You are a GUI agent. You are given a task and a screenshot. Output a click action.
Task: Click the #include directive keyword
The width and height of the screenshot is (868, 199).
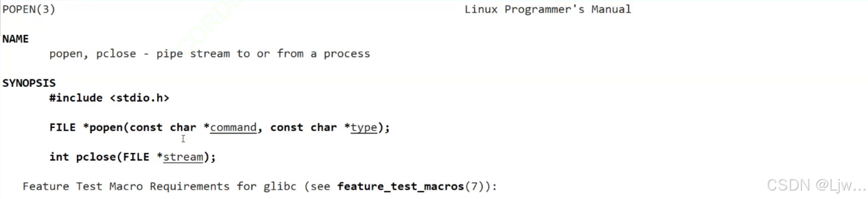76,98
